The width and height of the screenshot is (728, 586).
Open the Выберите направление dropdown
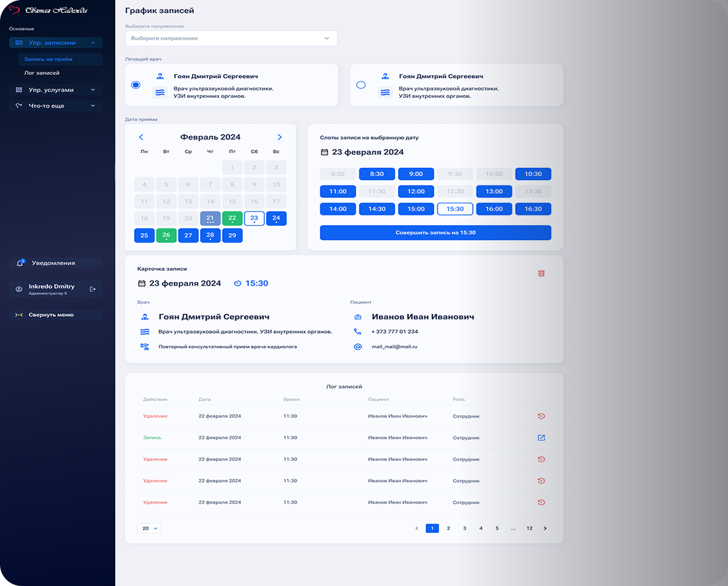231,39
